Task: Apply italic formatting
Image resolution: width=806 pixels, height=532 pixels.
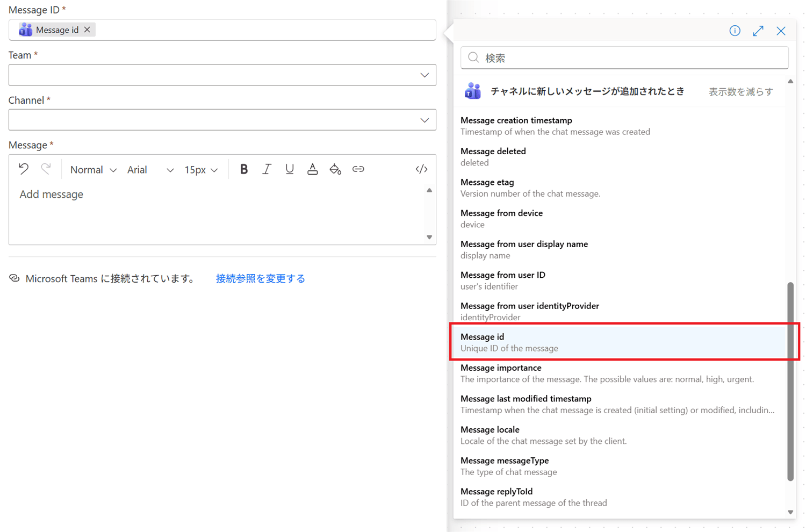Action: pyautogui.click(x=267, y=169)
